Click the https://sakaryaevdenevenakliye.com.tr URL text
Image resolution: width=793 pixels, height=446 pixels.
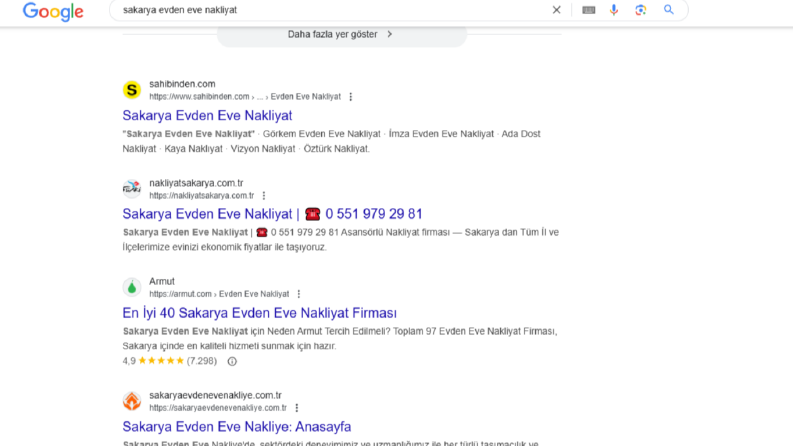[x=218, y=408]
